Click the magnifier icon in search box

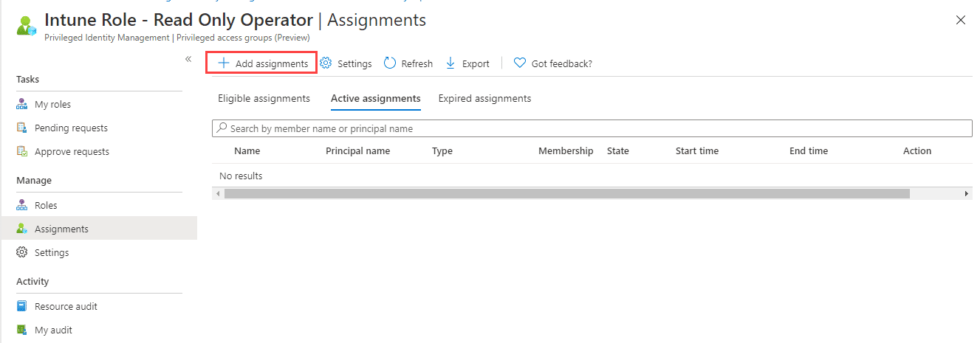tap(222, 128)
